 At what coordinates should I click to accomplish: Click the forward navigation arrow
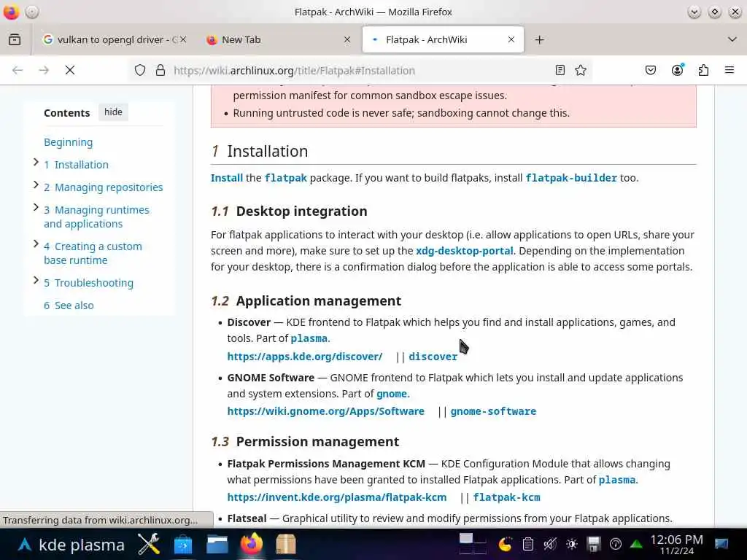(x=44, y=71)
